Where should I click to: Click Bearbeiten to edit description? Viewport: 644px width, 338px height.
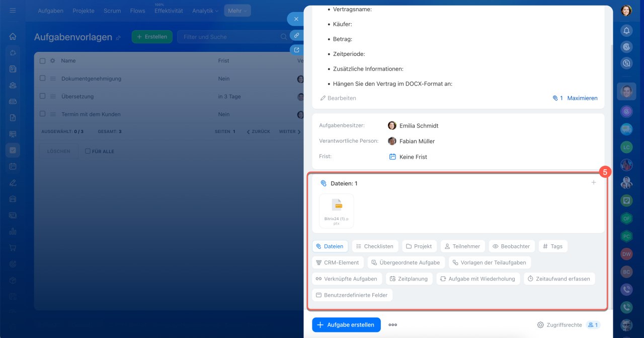pos(338,98)
